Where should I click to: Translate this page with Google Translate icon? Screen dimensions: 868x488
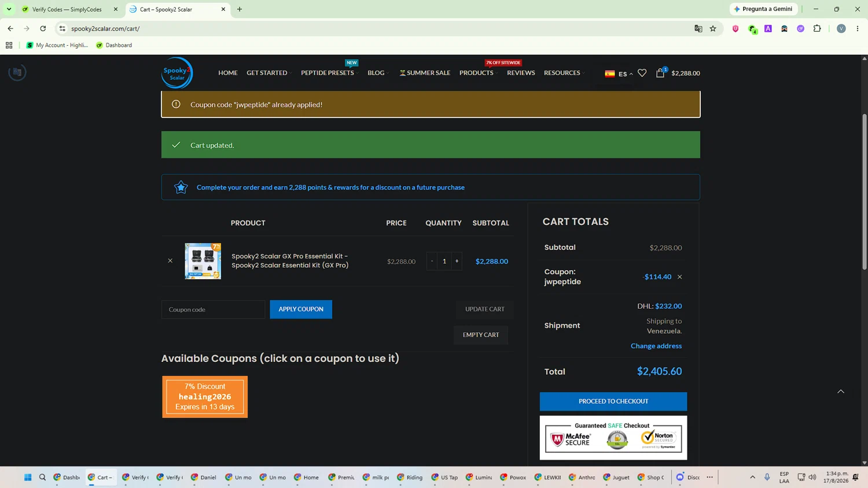698,28
